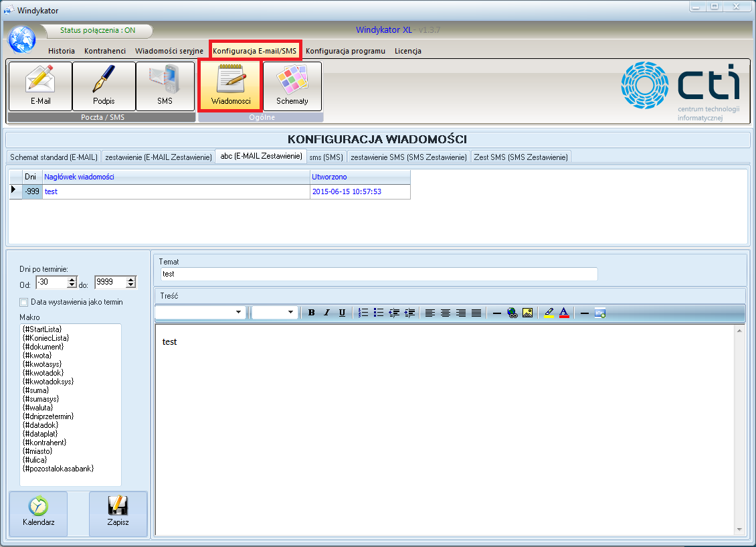Sort by Nagłówek wiadomości column header
Screen dimensions: 756x547
click(177, 177)
